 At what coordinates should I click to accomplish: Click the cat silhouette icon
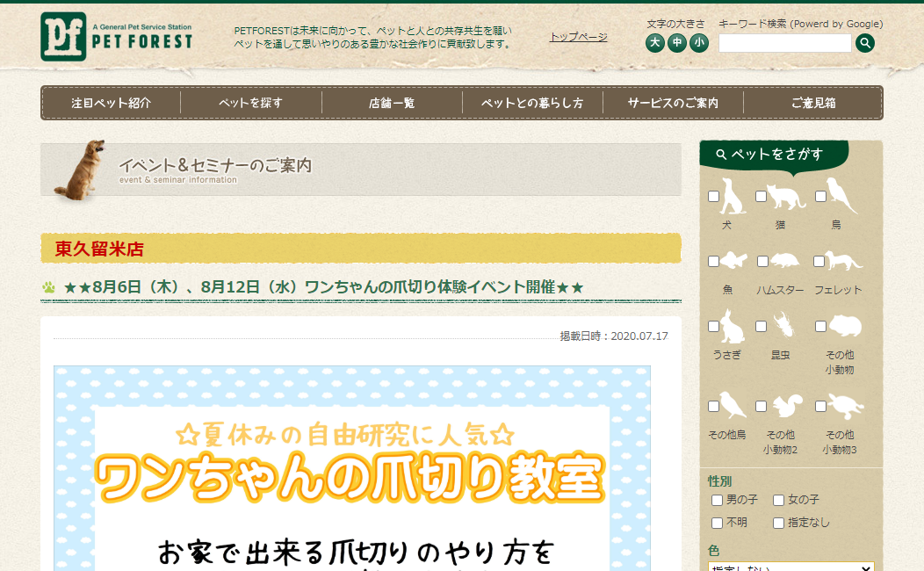point(786,197)
